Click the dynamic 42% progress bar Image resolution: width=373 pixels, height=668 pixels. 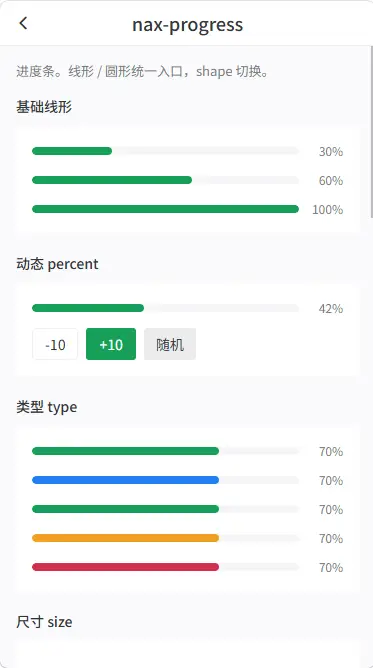(166, 308)
